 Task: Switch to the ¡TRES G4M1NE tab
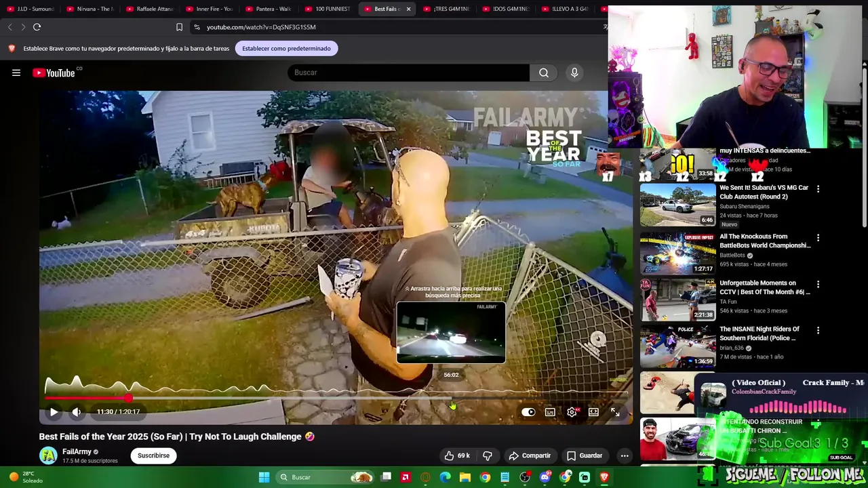click(x=448, y=9)
